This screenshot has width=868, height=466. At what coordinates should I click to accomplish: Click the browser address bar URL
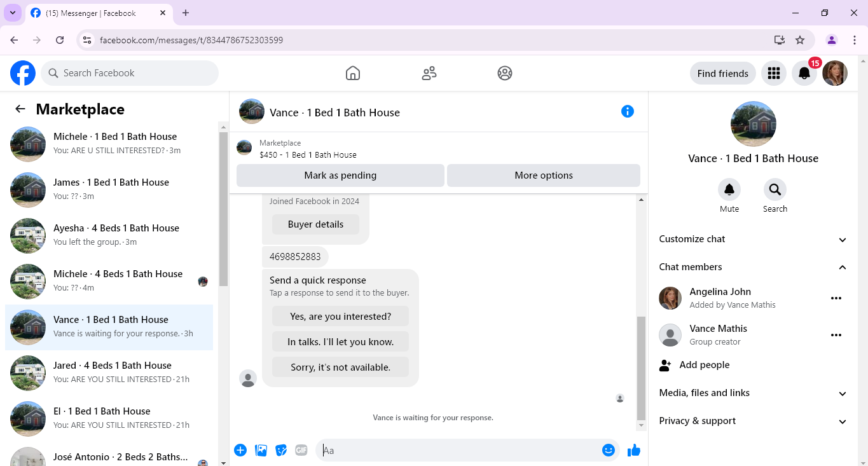point(191,40)
